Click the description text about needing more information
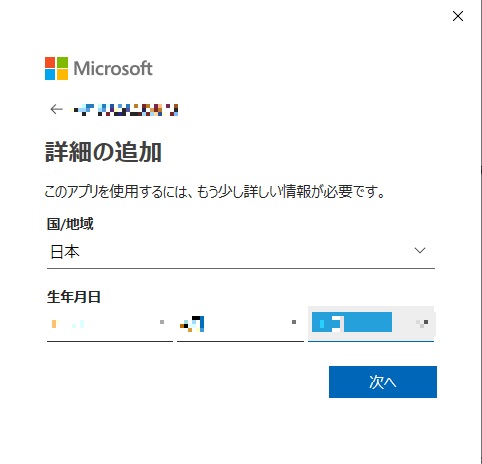The width and height of the screenshot is (482, 464). click(215, 192)
